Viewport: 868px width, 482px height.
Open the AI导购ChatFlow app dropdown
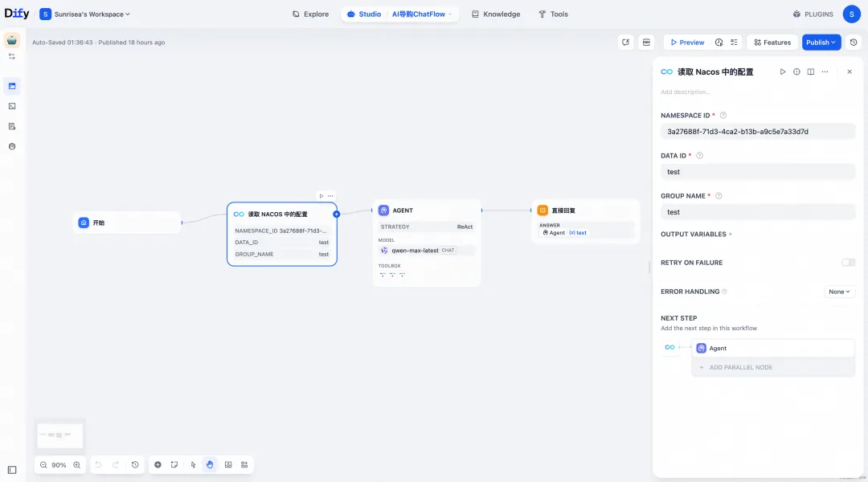click(422, 14)
